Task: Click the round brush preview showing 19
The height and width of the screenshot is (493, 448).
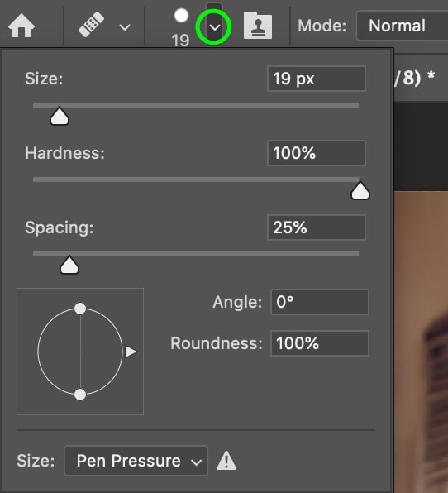Action: click(181, 27)
